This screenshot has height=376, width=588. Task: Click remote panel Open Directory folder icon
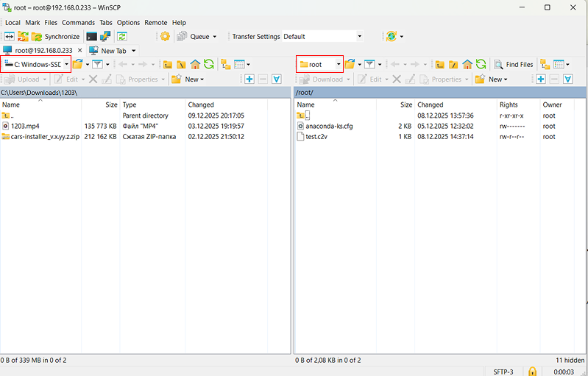(x=350, y=65)
